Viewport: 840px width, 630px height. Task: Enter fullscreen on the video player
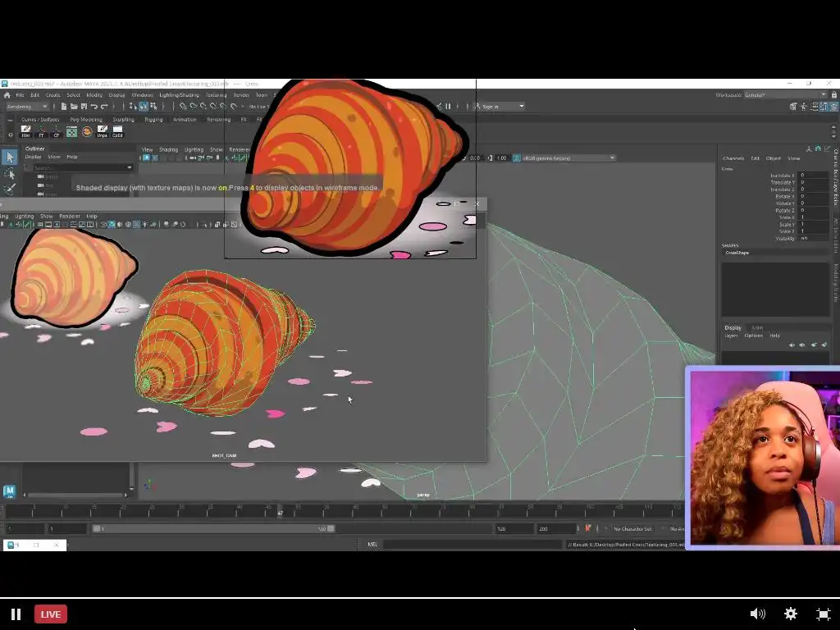pyautogui.click(x=824, y=614)
